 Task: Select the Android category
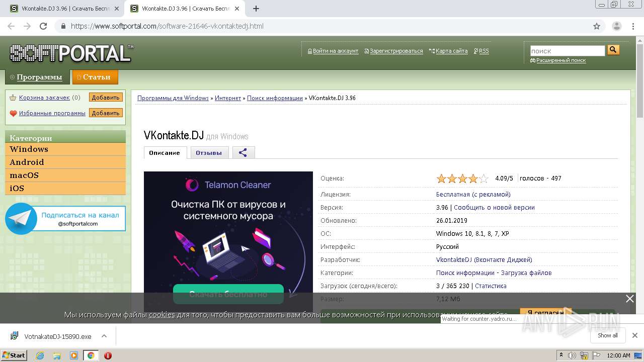[65, 162]
